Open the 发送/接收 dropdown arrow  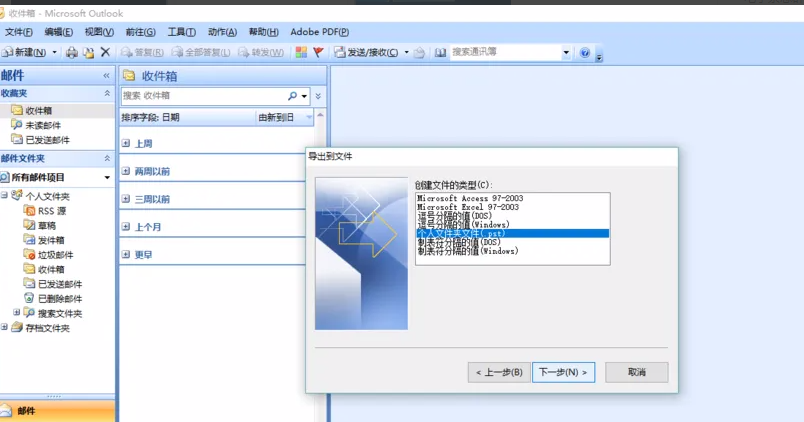coord(407,52)
